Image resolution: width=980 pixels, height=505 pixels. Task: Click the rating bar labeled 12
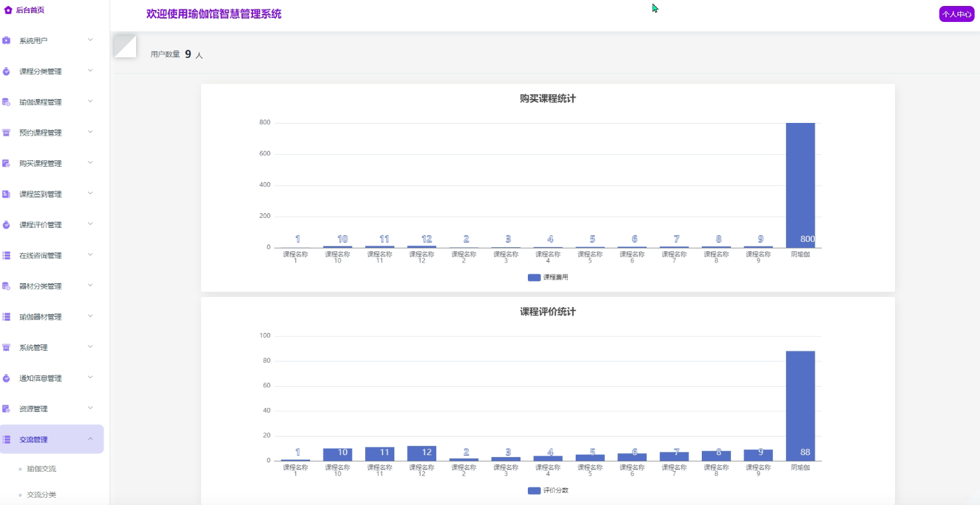pos(422,453)
